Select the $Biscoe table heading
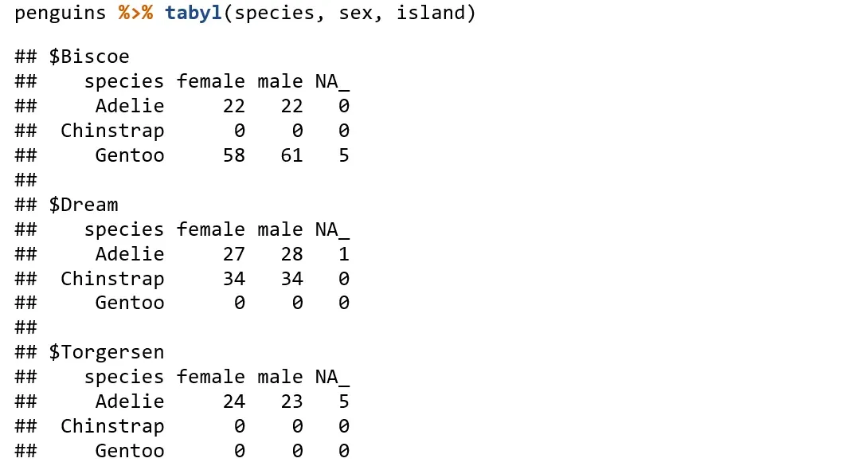 tap(88, 57)
